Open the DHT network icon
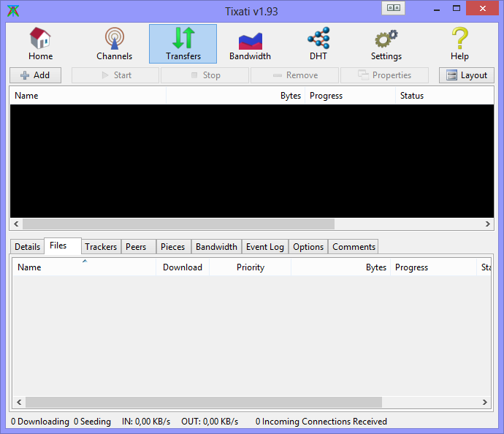 coord(318,38)
